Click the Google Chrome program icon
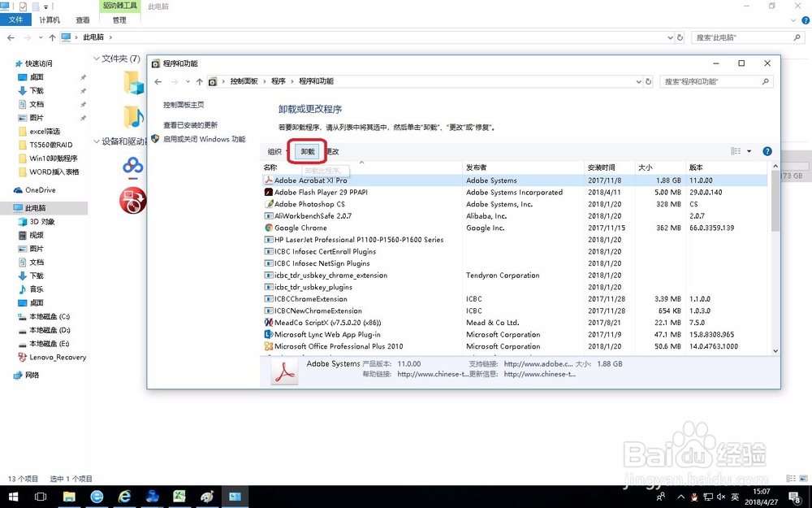Viewport: 812px width, 508px height. [268, 228]
